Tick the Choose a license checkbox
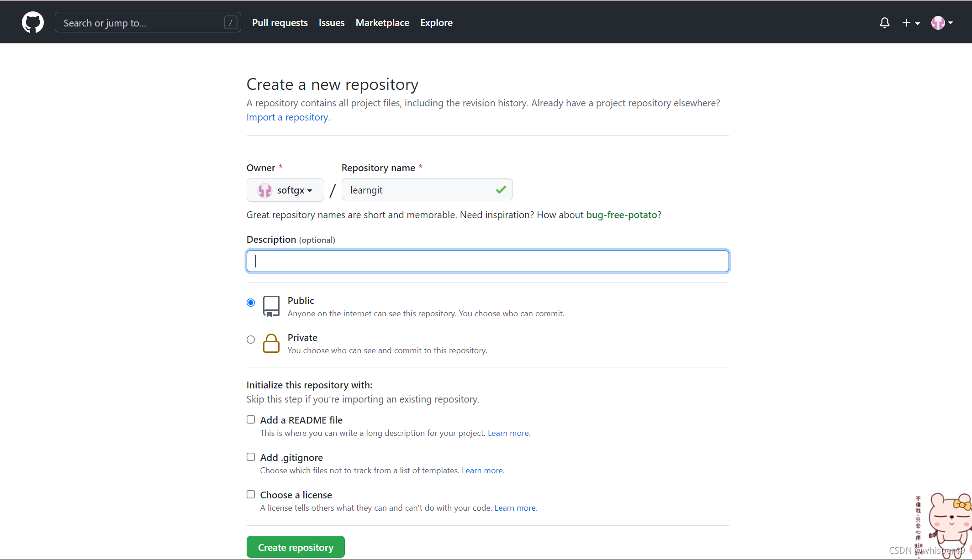The image size is (972, 560). [x=251, y=494]
